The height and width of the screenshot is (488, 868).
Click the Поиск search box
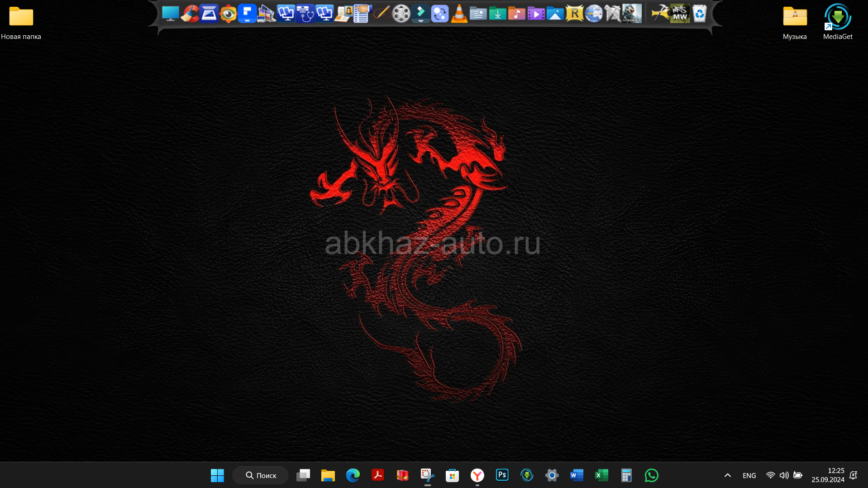click(x=261, y=475)
